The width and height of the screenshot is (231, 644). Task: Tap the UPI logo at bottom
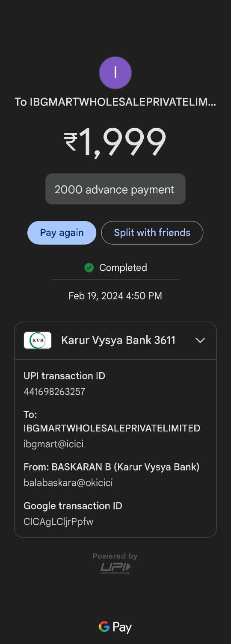115,567
